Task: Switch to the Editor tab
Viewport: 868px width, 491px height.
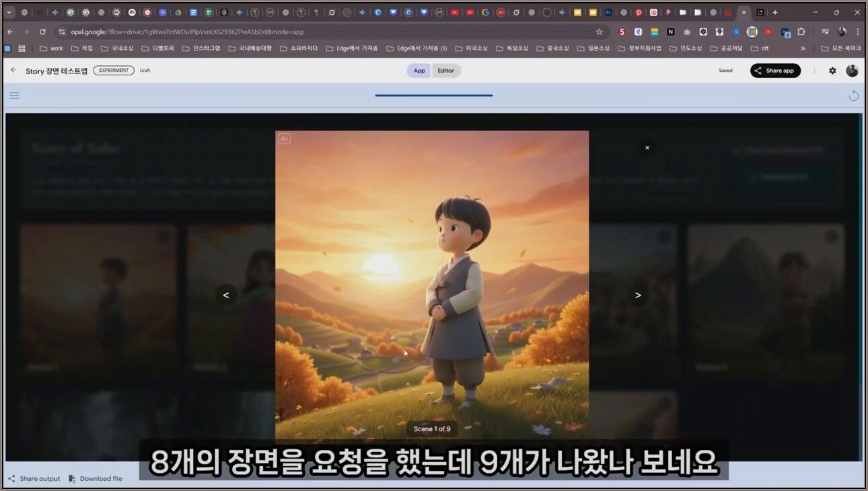Action: pyautogui.click(x=446, y=71)
